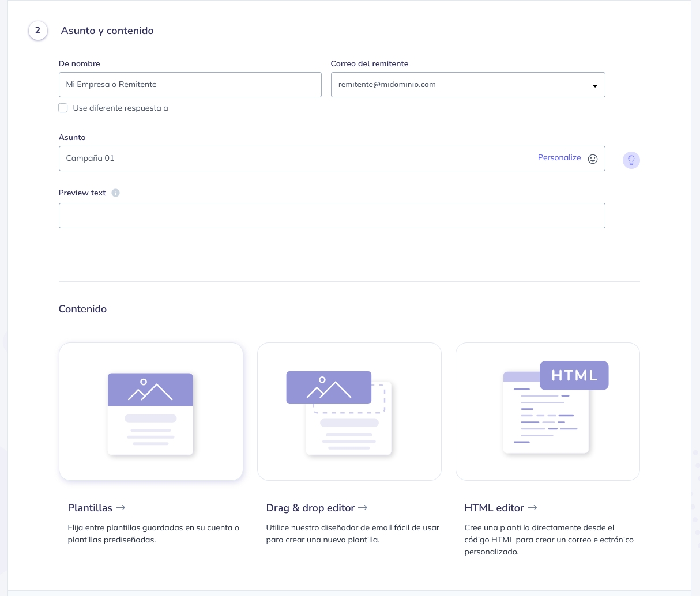Enable the Use diferente respuesta a checkbox
Screen dimensions: 700x596
(63, 108)
